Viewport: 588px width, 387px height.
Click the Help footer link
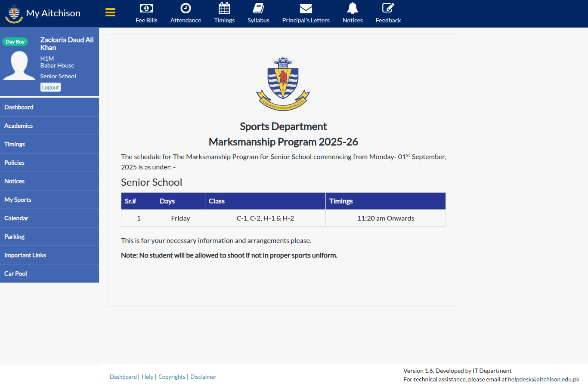coord(148,377)
